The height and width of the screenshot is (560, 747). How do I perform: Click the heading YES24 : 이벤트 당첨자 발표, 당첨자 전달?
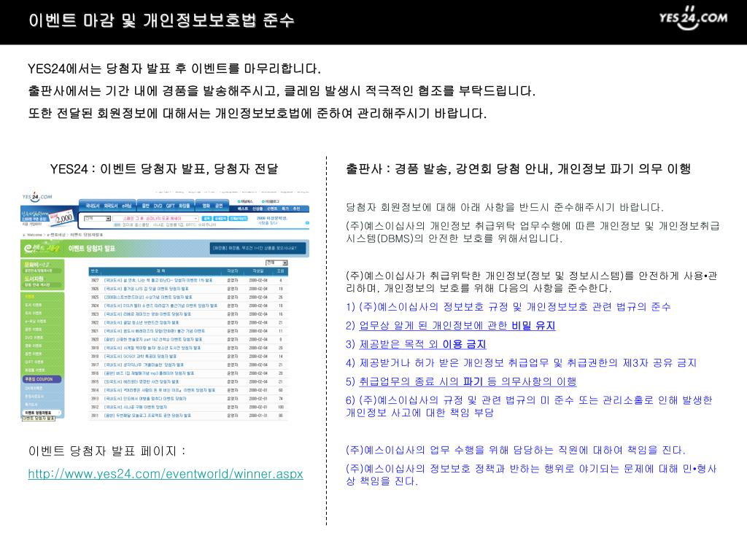164,169
